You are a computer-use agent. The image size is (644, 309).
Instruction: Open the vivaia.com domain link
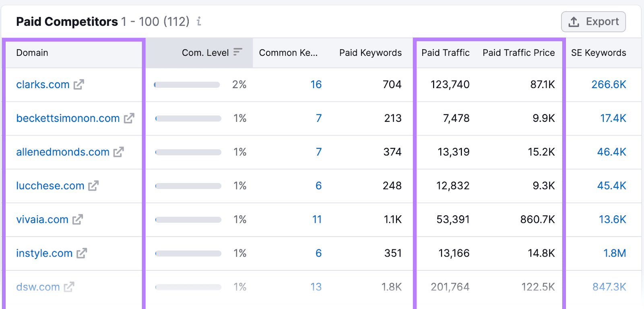[x=42, y=220]
